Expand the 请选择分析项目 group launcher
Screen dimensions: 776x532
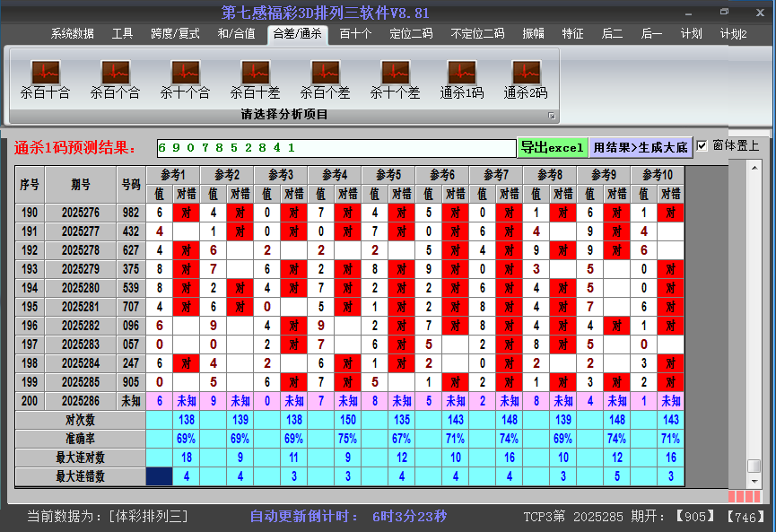point(552,116)
